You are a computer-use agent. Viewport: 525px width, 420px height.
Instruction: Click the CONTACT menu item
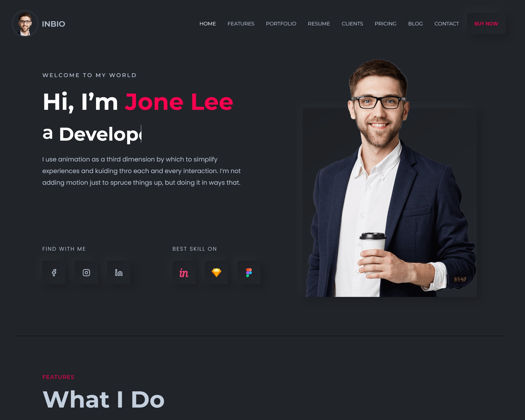(447, 24)
